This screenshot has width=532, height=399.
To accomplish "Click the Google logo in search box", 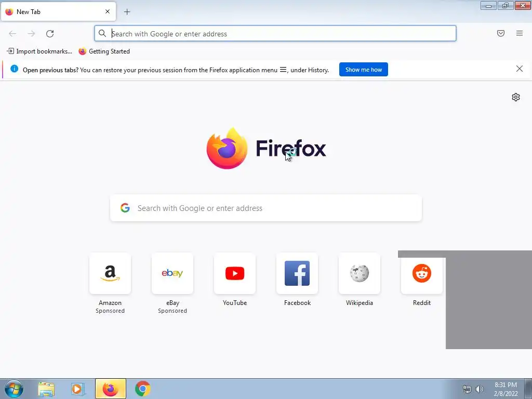I will click(x=125, y=208).
